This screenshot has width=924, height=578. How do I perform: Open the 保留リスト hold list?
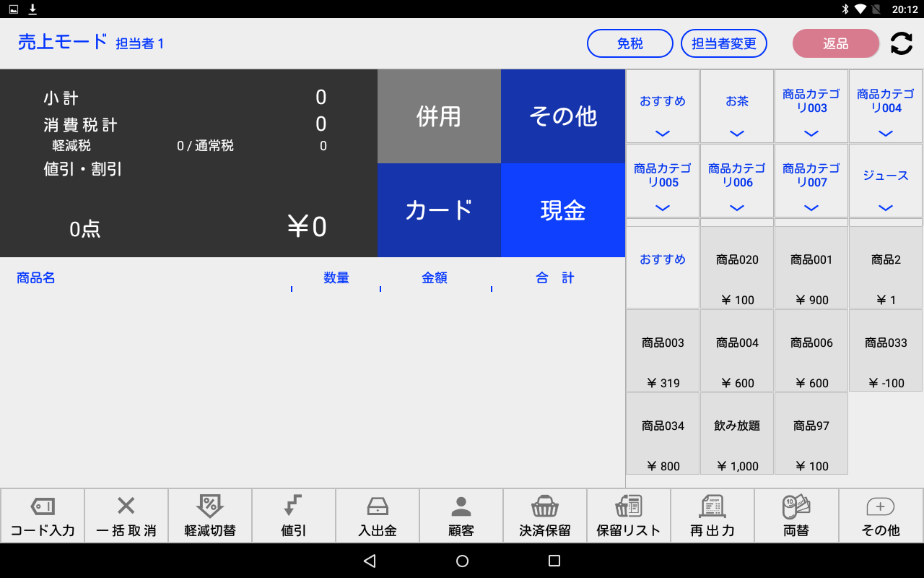click(629, 515)
